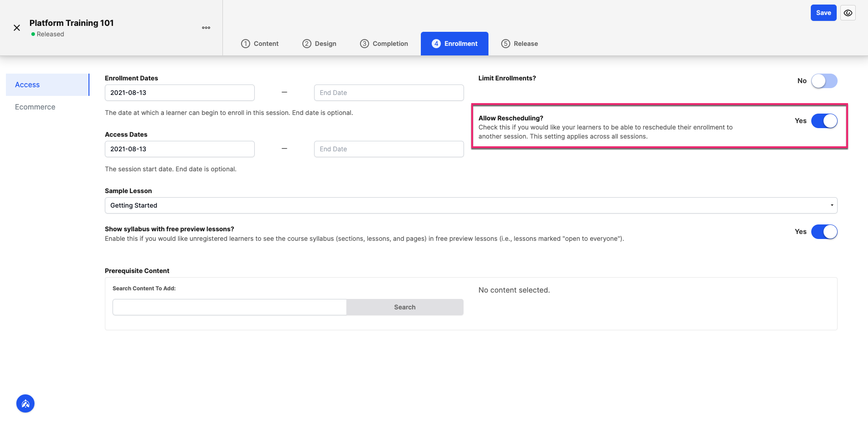
Task: Switch to the Design step tab
Action: tap(320, 44)
